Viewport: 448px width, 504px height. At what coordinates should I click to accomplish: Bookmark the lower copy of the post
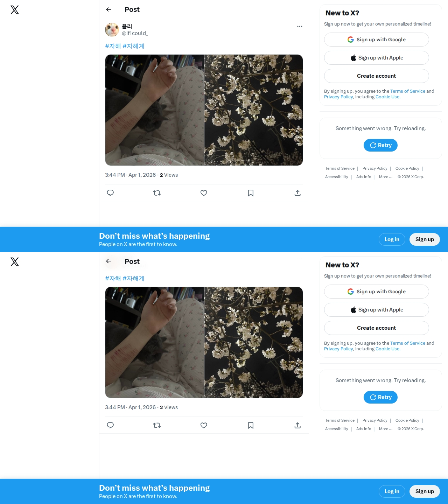click(251, 425)
